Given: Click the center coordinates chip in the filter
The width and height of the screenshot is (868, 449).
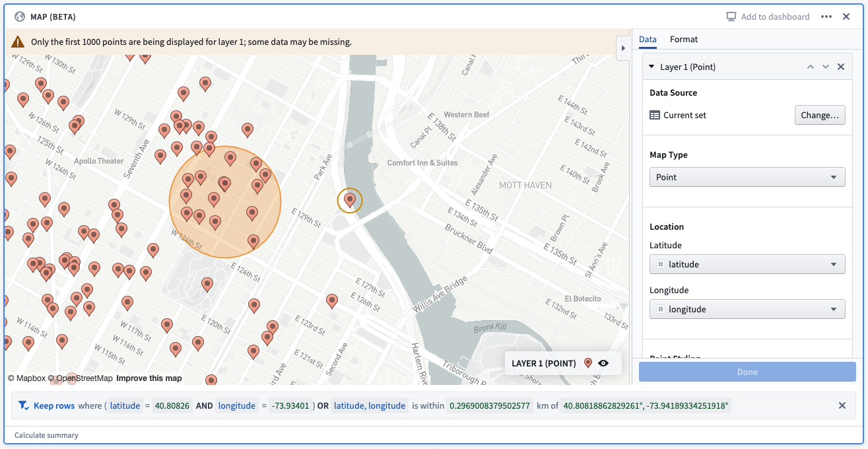Looking at the screenshot, I should coord(646,405).
